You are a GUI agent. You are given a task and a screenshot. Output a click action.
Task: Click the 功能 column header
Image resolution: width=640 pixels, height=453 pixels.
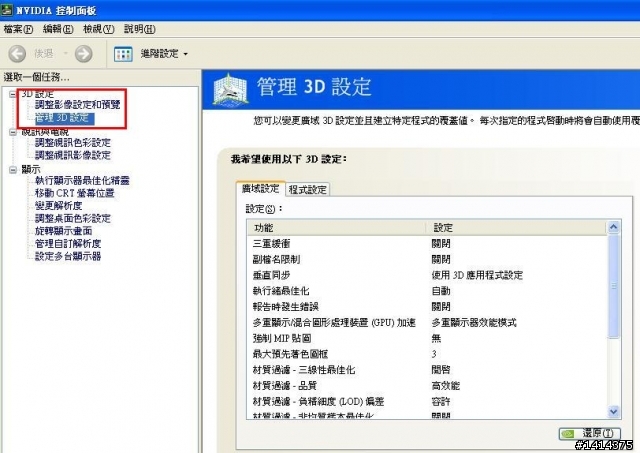336,228
